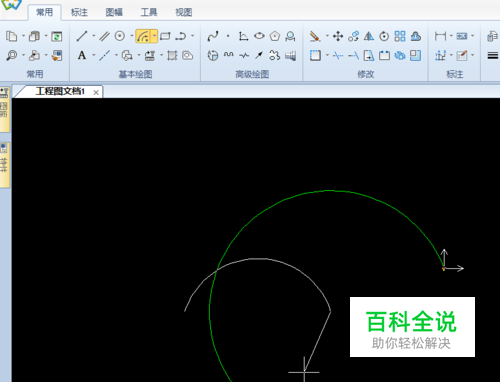Select the Ellipse tool
This screenshot has width=500, height=382.
[259, 36]
